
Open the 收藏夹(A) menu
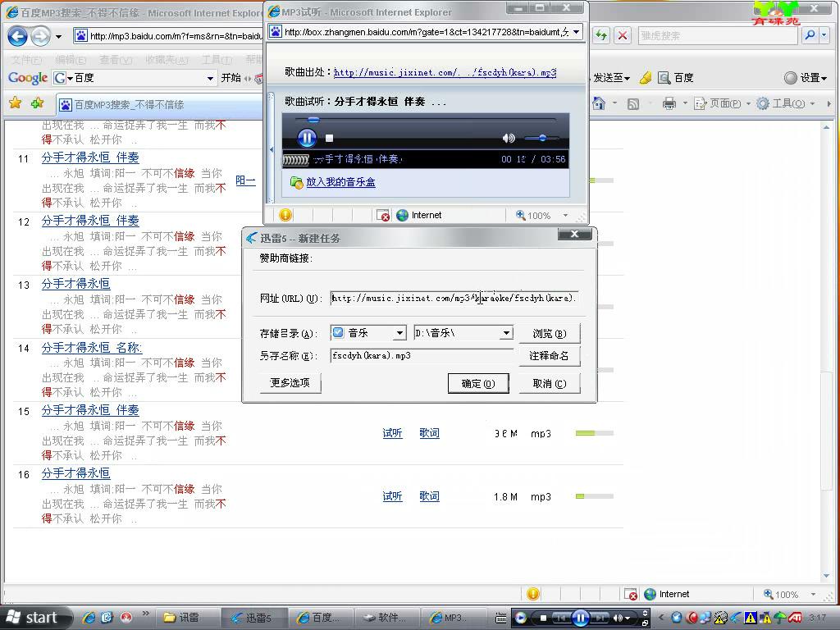point(167,59)
